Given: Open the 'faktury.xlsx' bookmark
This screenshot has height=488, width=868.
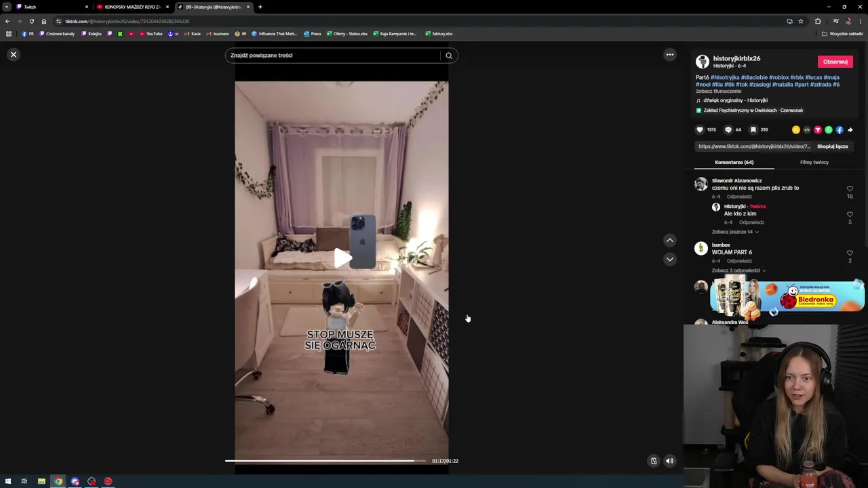Looking at the screenshot, I should click(x=439, y=34).
